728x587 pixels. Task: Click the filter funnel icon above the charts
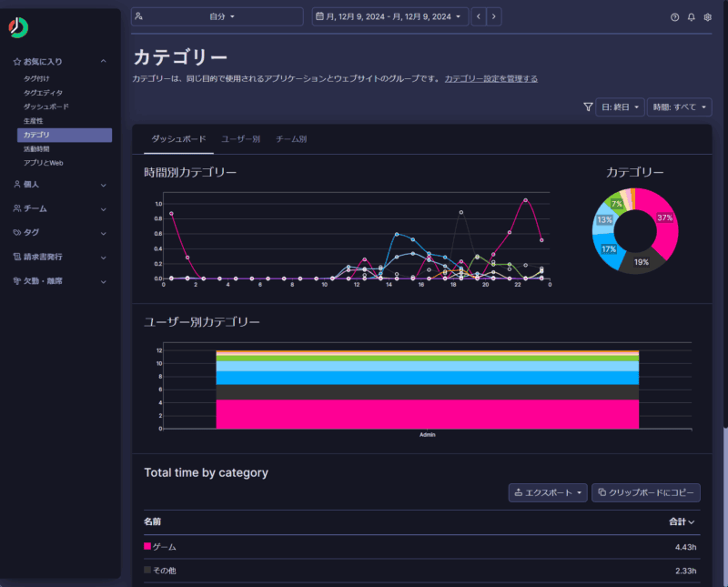point(589,106)
